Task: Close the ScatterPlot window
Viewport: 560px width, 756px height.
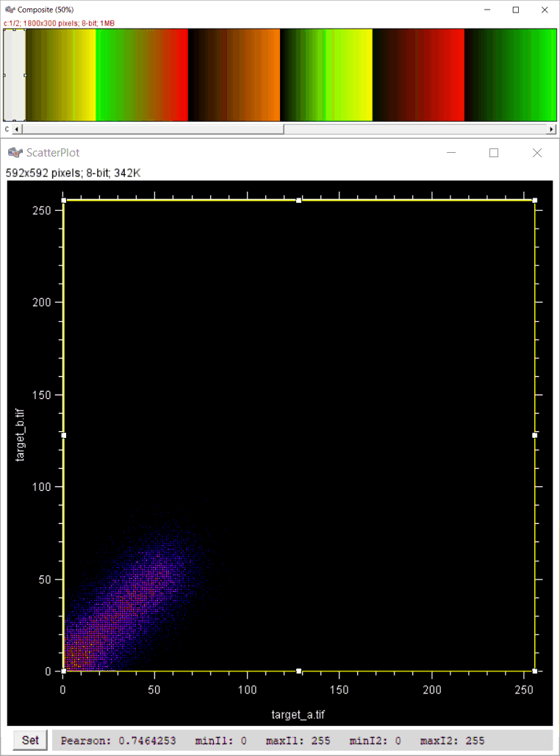Action: tap(536, 153)
